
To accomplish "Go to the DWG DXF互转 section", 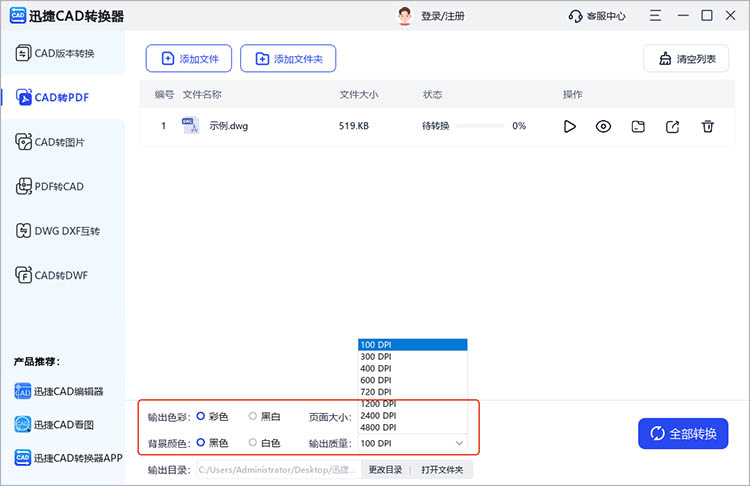I will coord(63,231).
